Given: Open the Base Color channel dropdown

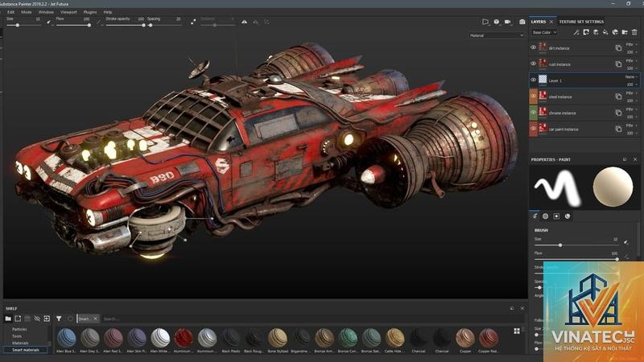Looking at the screenshot, I should (x=545, y=32).
